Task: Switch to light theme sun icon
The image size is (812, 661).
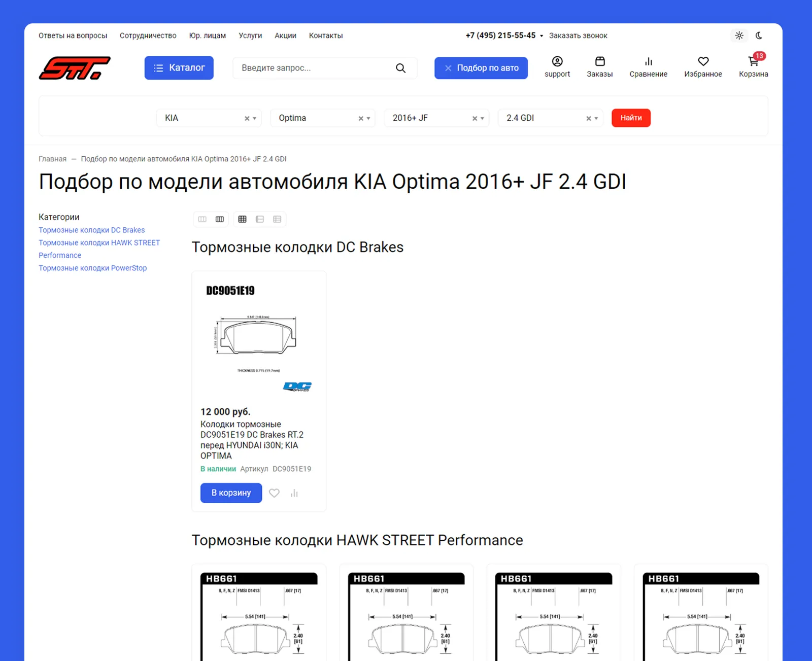Action: pos(739,36)
